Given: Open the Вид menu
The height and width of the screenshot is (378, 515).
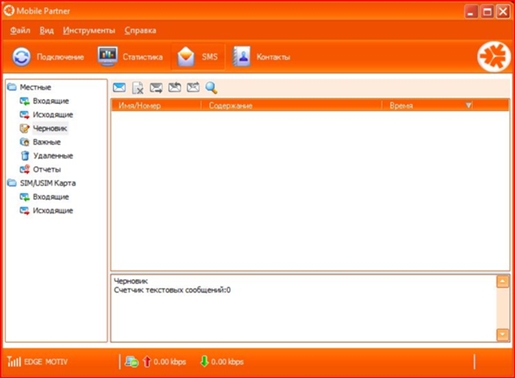Looking at the screenshot, I should pyautogui.click(x=47, y=31).
